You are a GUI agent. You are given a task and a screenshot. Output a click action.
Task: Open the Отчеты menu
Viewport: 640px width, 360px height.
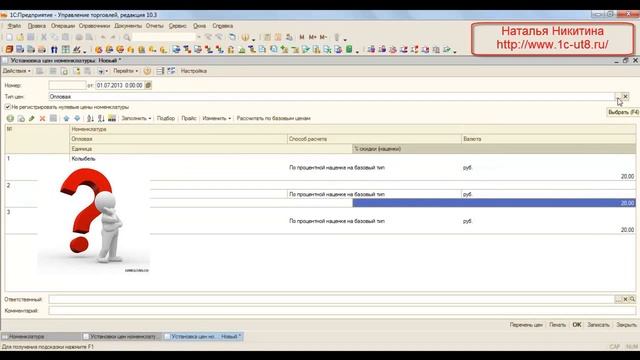(x=155, y=26)
